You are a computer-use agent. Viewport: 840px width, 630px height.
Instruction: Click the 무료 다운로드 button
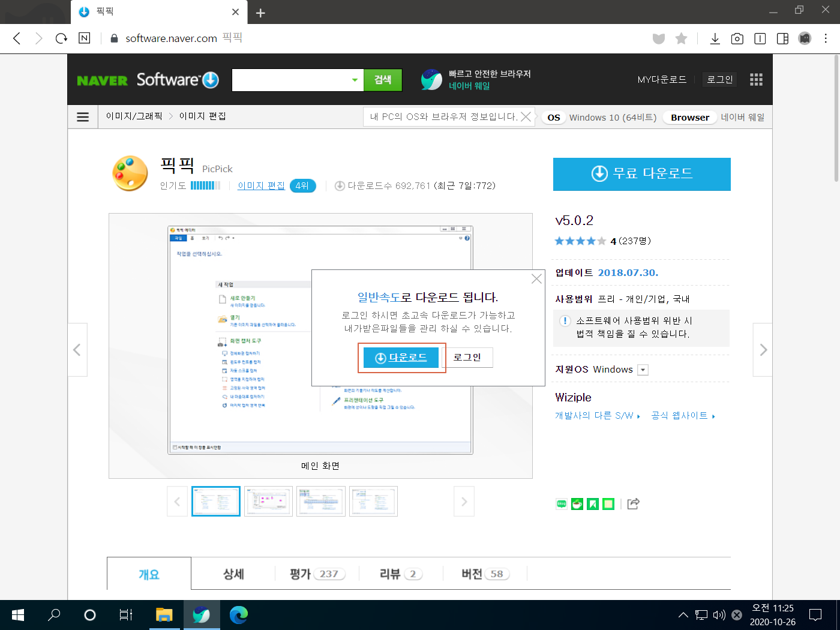642,174
